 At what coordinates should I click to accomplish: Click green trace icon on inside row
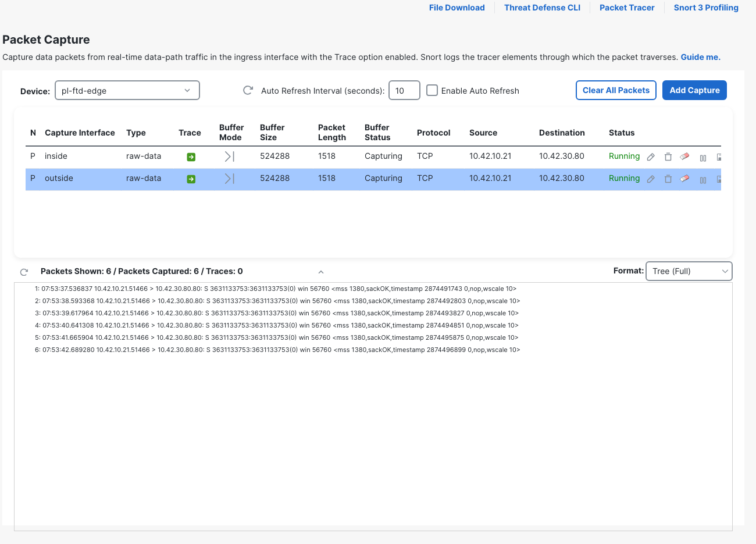pos(191,157)
